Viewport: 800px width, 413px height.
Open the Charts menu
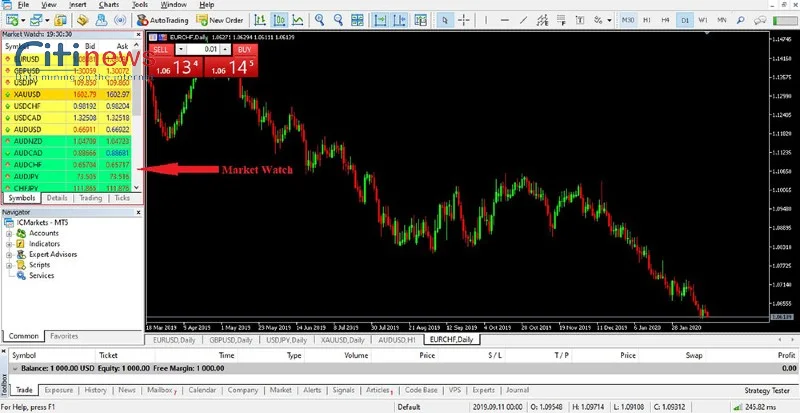coord(109,5)
